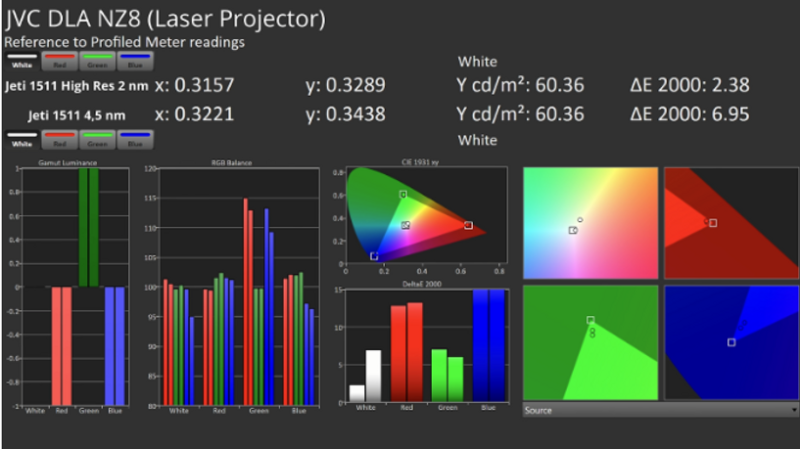Click the x: 0.3221 reading
This screenshot has height=449, width=800.
194,114
